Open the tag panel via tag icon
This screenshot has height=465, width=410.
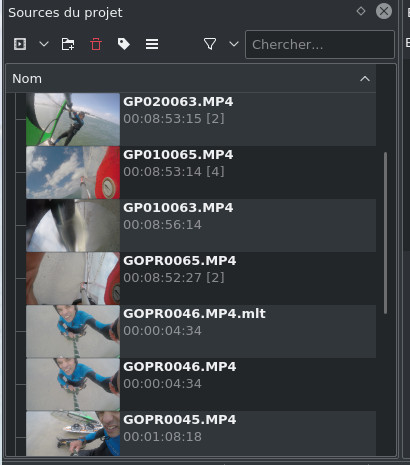(124, 44)
